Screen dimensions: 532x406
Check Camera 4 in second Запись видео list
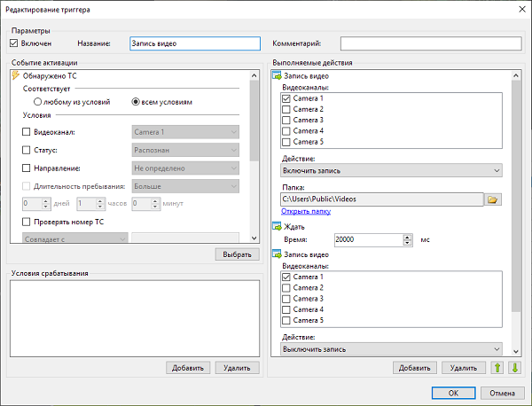coord(286,309)
